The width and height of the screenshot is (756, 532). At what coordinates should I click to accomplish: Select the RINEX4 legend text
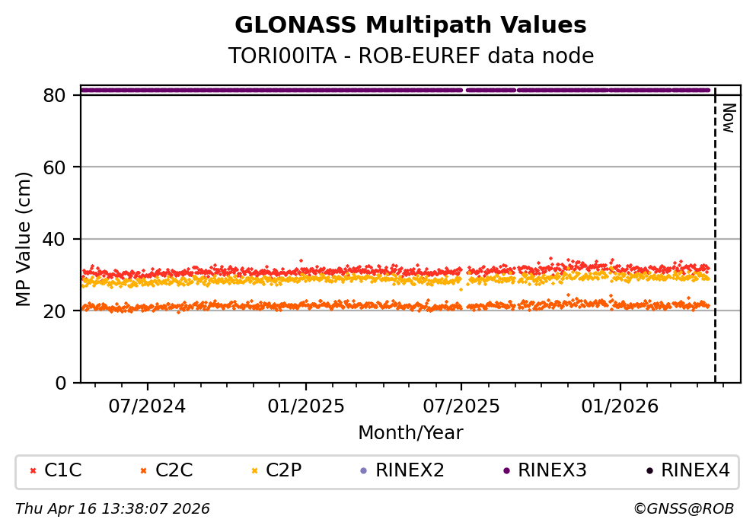(x=695, y=471)
